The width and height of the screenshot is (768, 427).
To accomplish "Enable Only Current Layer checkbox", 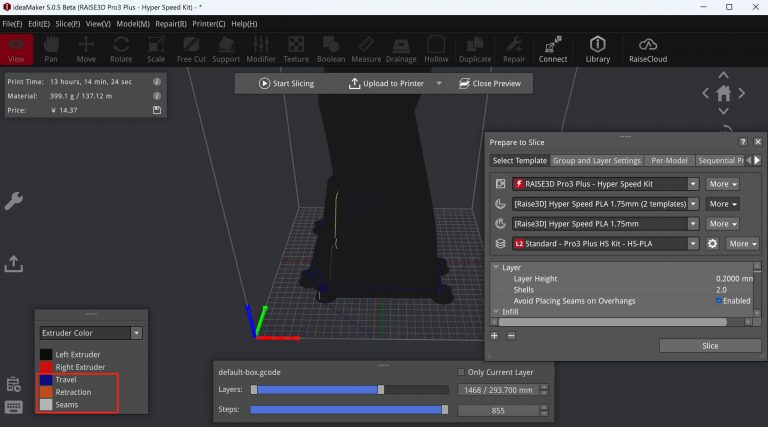I will 460,372.
